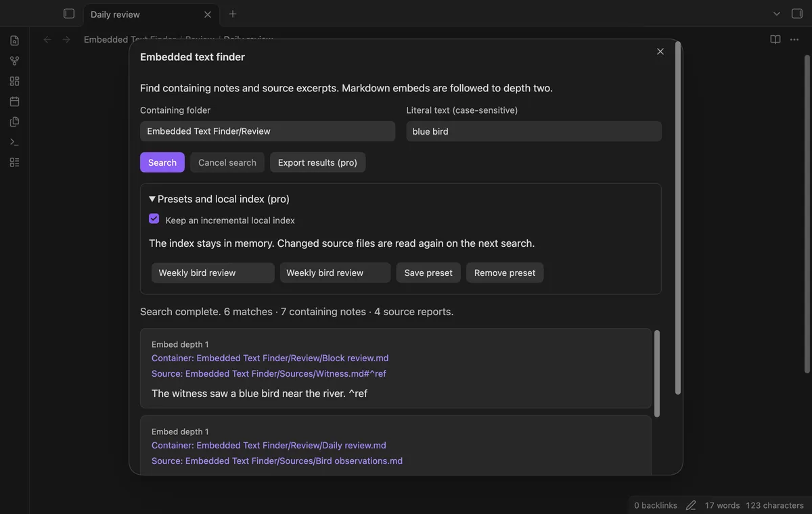
Task: Click the 123 characters status entry
Action: click(775, 505)
